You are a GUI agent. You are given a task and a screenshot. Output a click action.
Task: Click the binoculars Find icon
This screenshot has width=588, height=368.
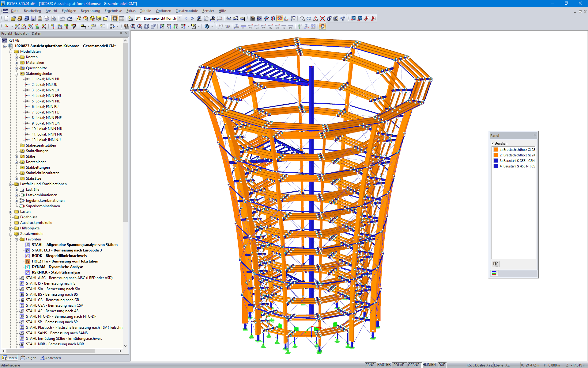229,18
